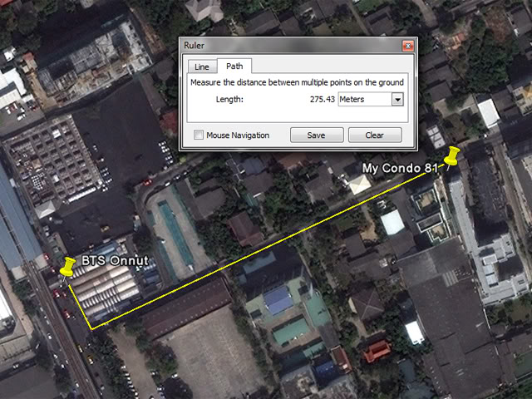Click the Mouse Navigation label text

[x=238, y=135]
